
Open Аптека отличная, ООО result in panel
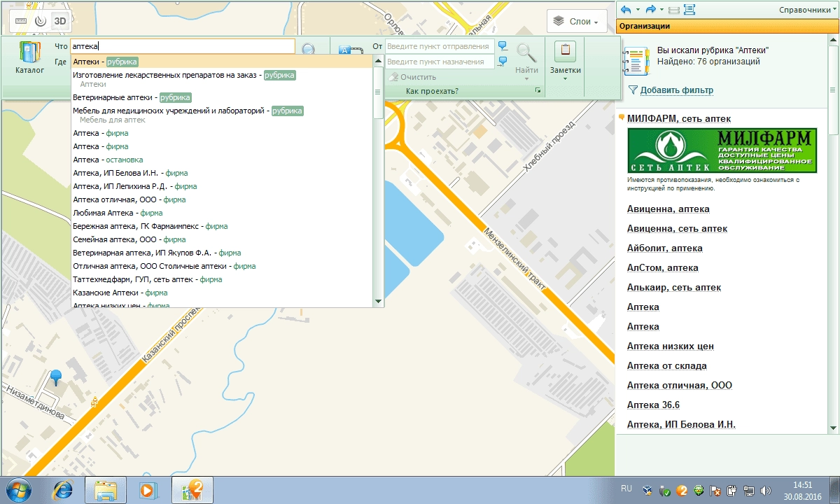pos(680,386)
